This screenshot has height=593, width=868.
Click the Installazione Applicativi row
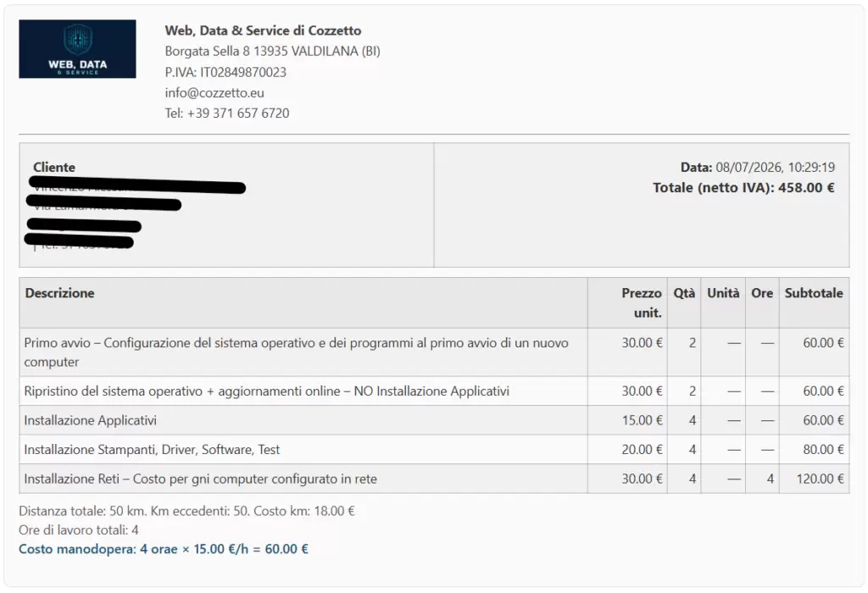click(434, 420)
